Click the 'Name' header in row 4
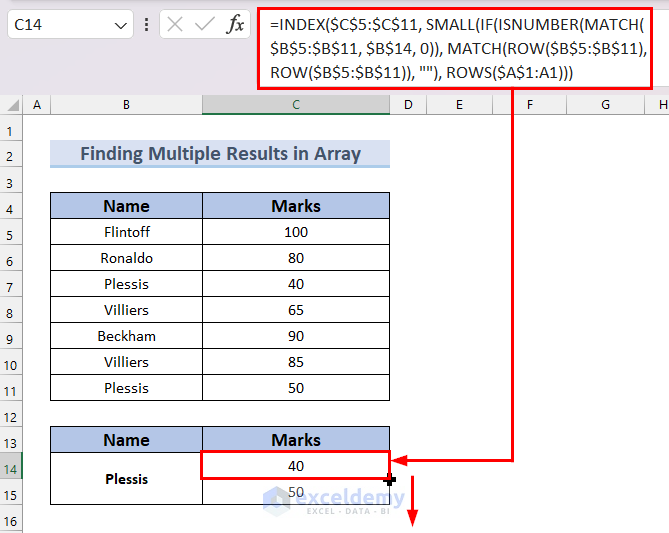Viewport: 669px width, 533px height. (126, 206)
